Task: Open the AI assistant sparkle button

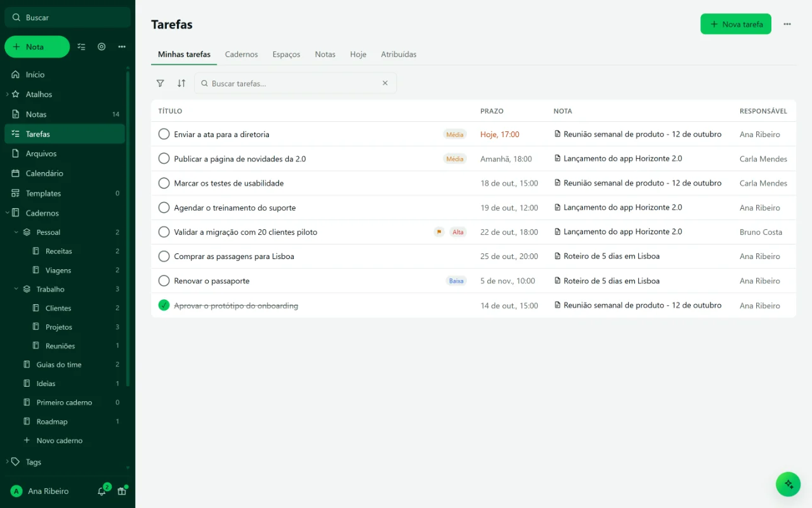Action: click(789, 484)
